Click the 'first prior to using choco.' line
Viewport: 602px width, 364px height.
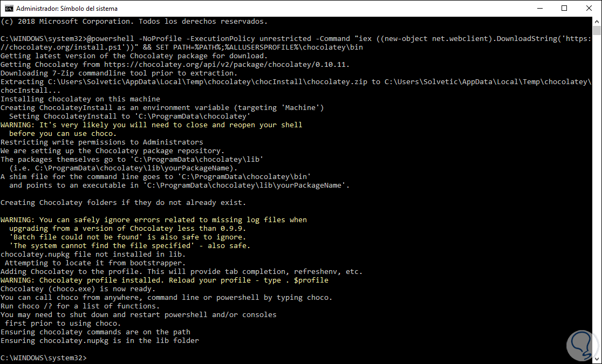tap(63, 324)
